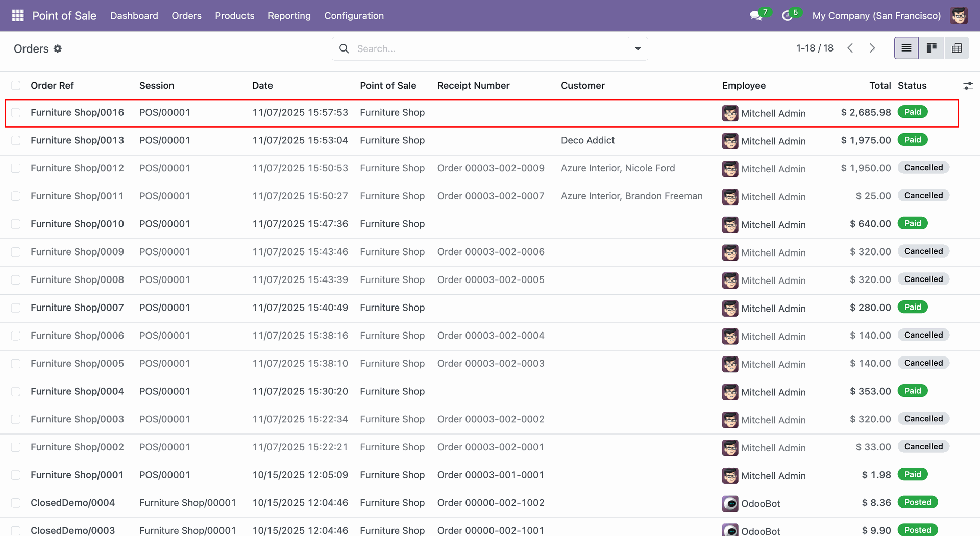Tick the select-all orders header checkbox
Viewport: 980px width, 536px height.
[x=16, y=86]
